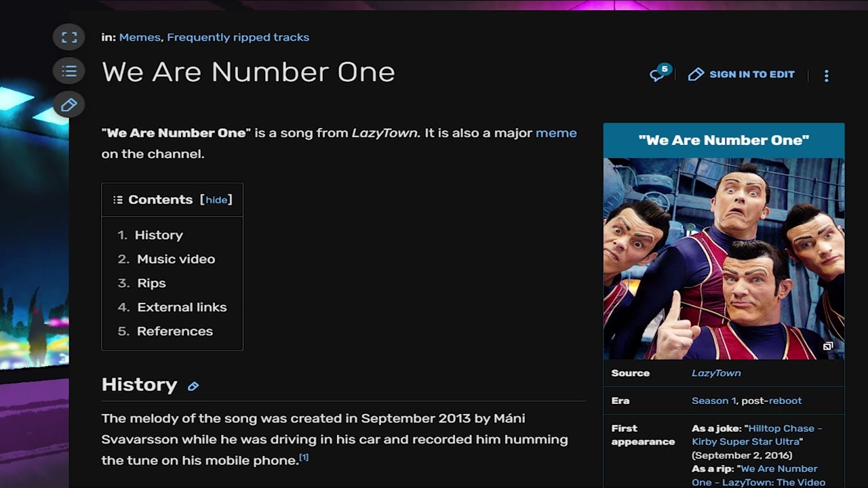Jump to References section

click(x=175, y=331)
